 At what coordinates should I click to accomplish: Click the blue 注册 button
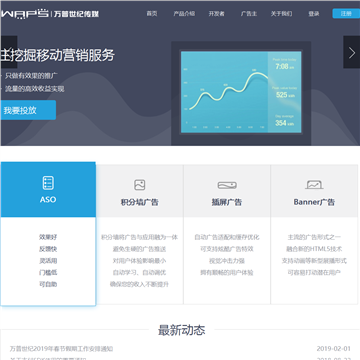346,14
